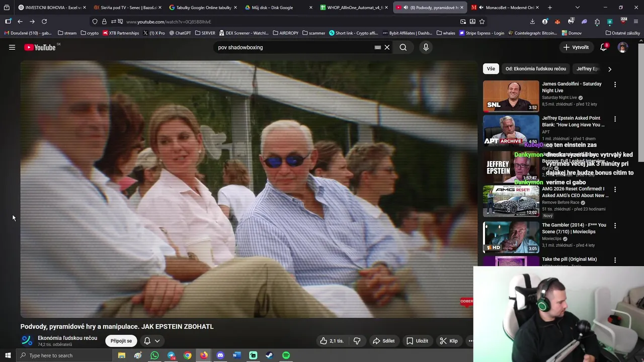
Task: Bookmark page with the star icon
Action: (x=482, y=22)
